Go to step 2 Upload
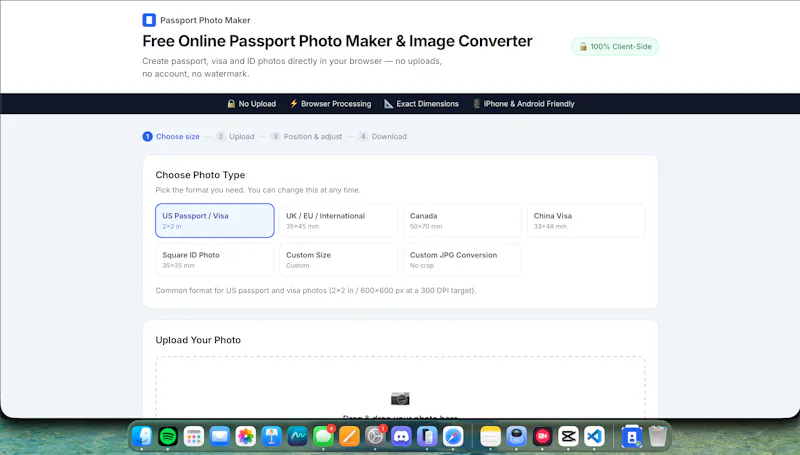Viewport: 800px width, 455px height. 235,136
